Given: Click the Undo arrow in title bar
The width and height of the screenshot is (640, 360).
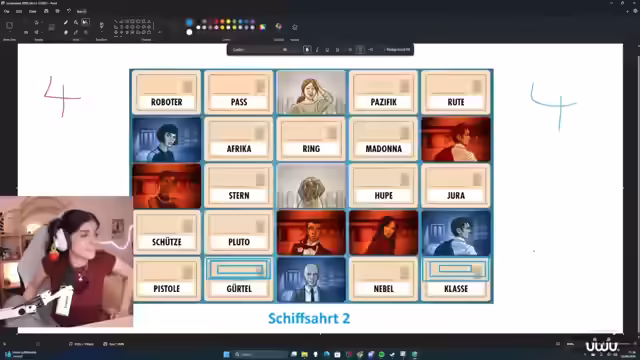Looking at the screenshot, I should point(69,11).
